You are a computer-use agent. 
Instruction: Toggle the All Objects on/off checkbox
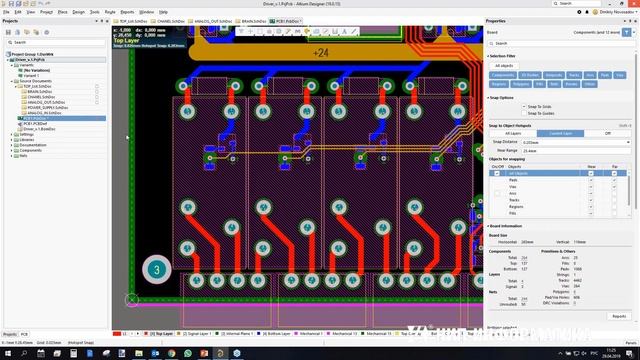(497, 173)
